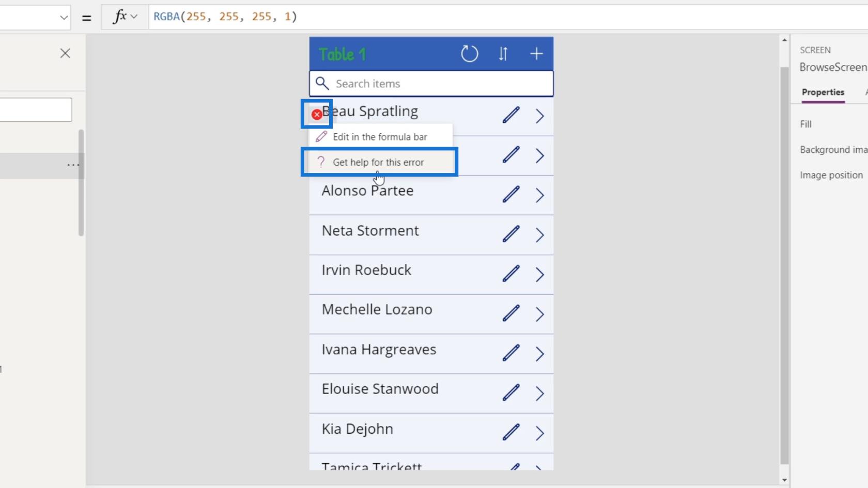Click pencil icon in the second gallery row
The width and height of the screenshot is (868, 488).
pyautogui.click(x=511, y=154)
